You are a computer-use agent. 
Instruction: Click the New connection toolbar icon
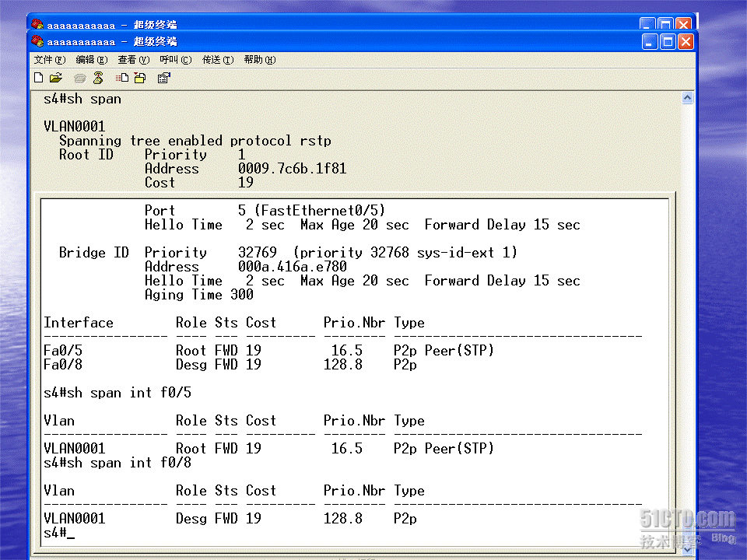pos(39,78)
